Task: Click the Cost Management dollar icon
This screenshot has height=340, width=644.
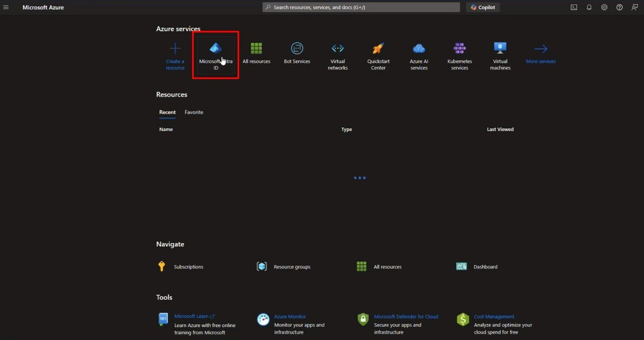Action: point(463,319)
